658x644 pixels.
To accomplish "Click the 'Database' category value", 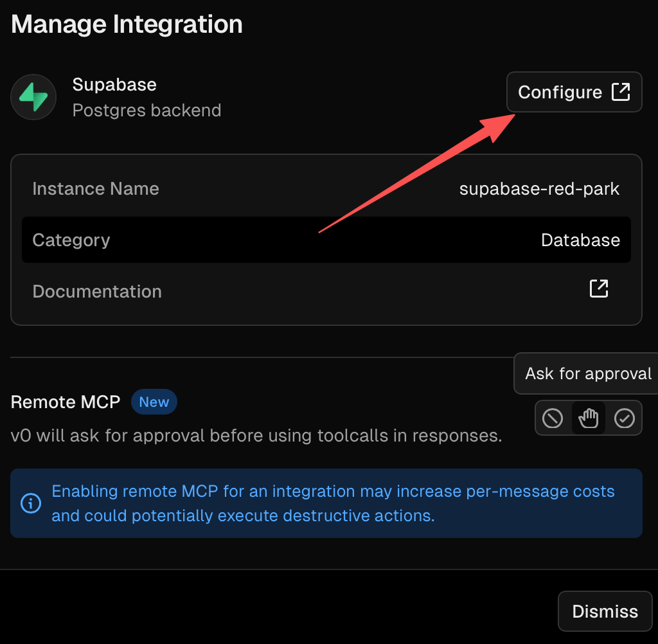I will click(x=580, y=240).
